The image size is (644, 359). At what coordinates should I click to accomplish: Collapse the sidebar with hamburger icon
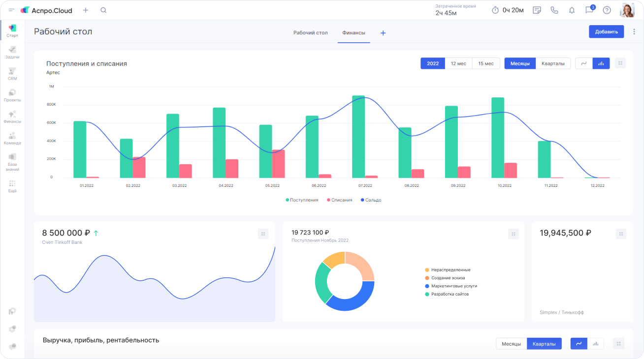point(11,10)
